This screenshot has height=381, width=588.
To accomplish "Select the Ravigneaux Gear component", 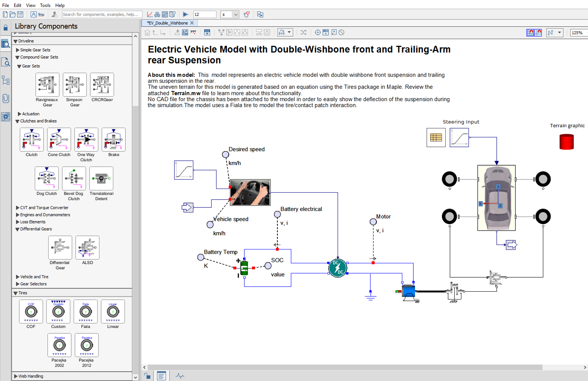I will 47,85.
